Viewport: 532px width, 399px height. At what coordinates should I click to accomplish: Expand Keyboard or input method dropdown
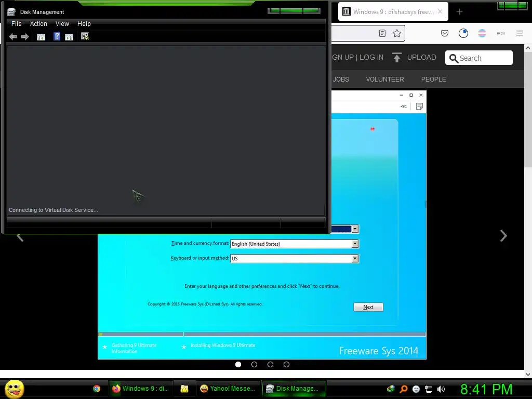(355, 259)
